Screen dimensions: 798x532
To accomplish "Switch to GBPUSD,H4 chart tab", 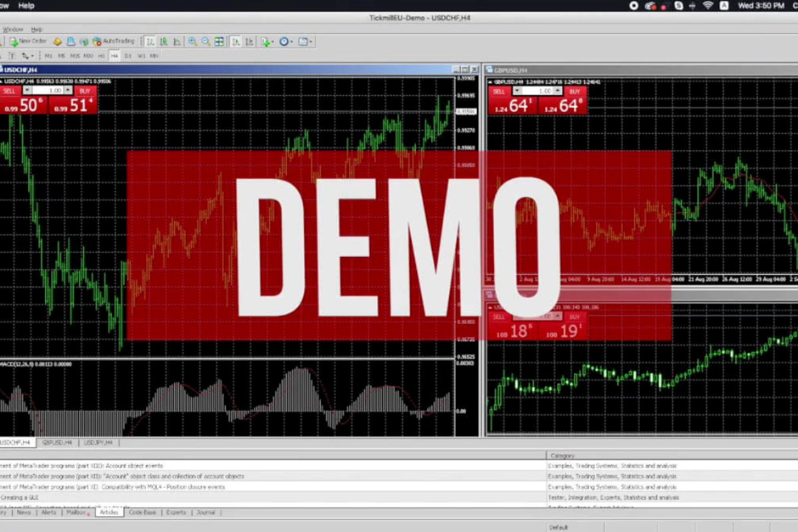I will pos(58,443).
